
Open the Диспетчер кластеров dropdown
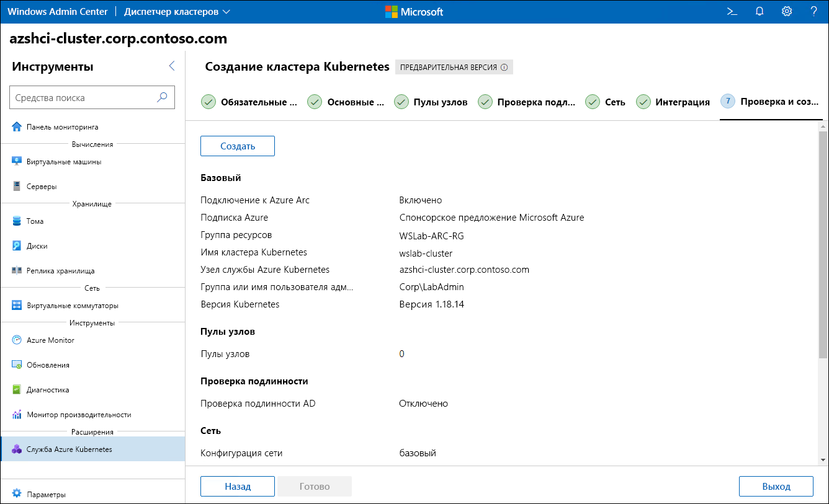pyautogui.click(x=177, y=11)
